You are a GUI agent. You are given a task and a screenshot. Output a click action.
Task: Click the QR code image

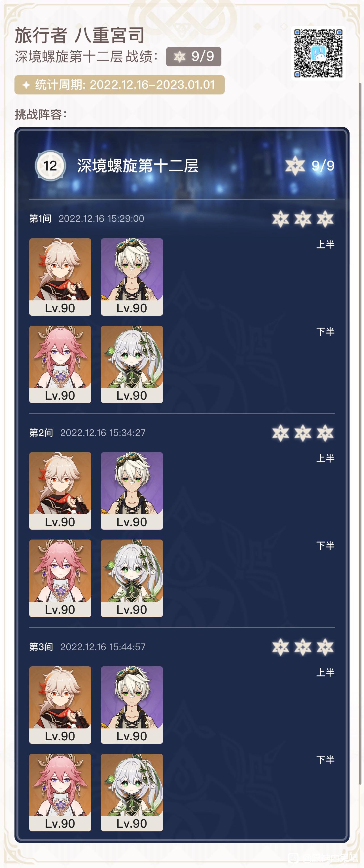tap(318, 53)
